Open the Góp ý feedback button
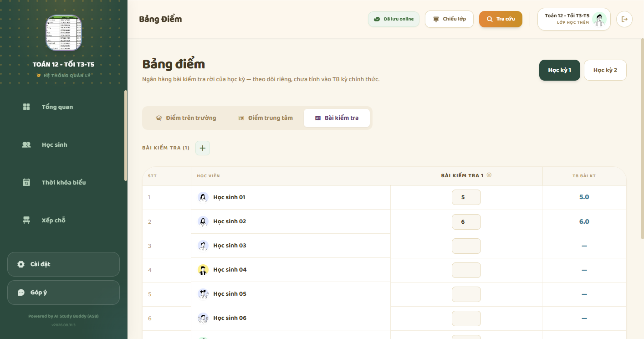 [x=63, y=293]
